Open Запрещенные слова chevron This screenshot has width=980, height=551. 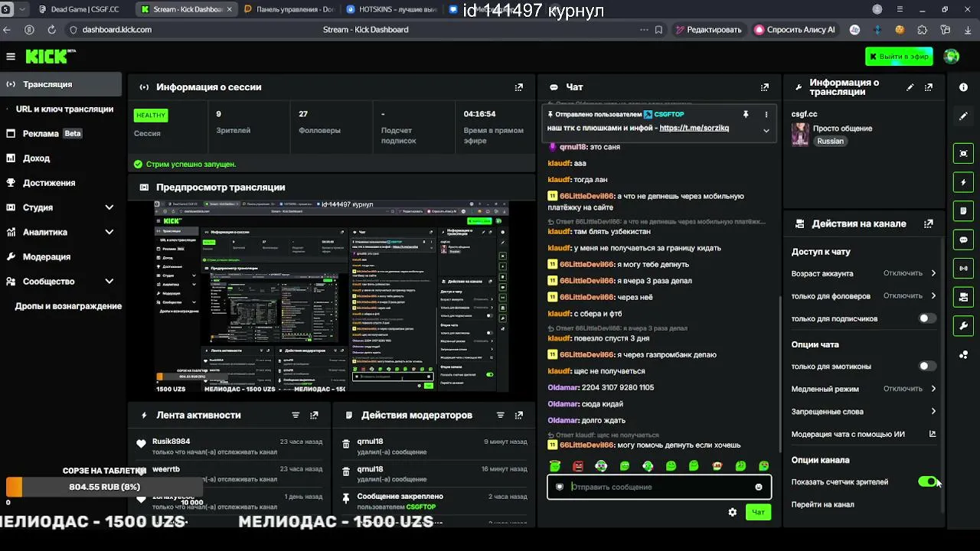click(933, 411)
